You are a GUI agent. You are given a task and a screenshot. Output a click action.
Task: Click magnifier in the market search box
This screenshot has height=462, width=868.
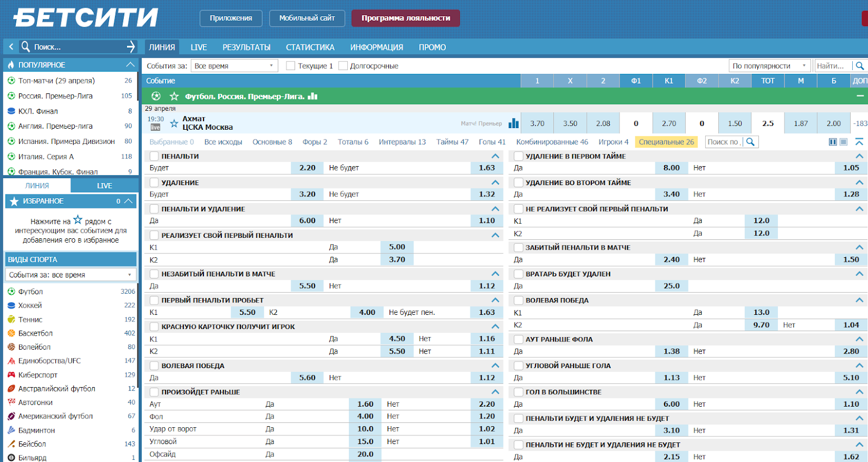point(750,142)
